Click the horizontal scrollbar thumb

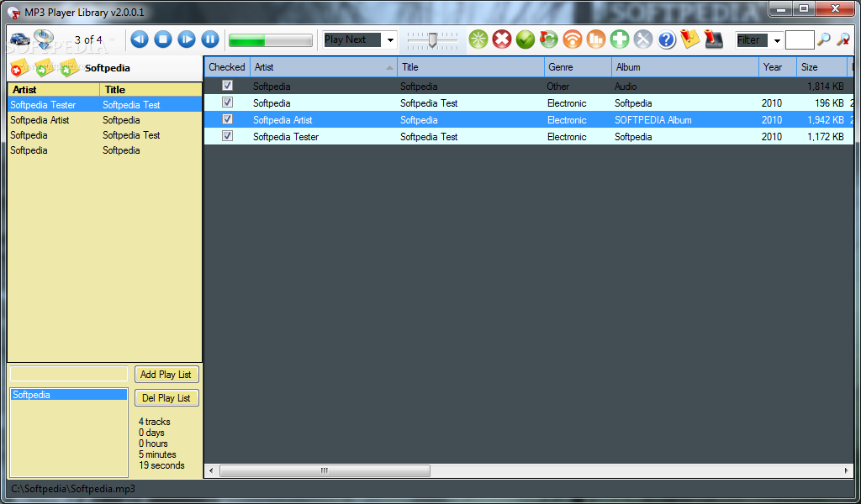325,470
